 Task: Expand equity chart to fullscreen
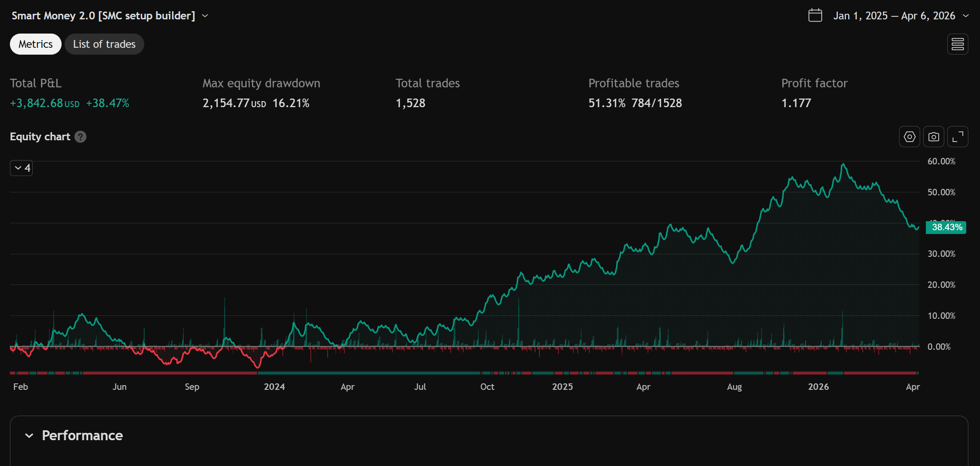[958, 137]
